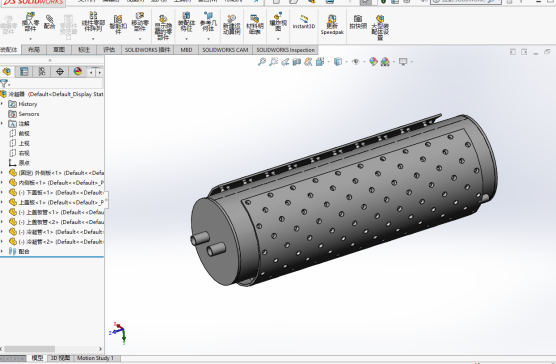Open the Smart Fasteners (智能扣件) tool
556x364 pixels.
[x=118, y=24]
